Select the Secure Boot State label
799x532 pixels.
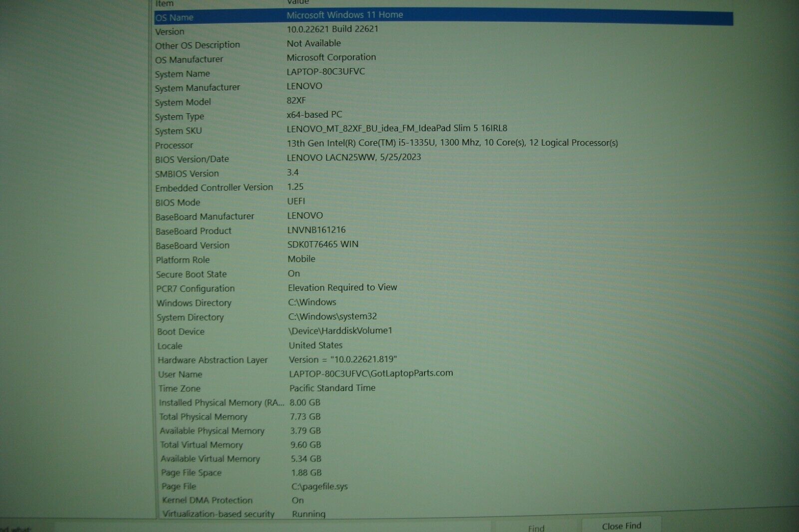tap(191, 274)
